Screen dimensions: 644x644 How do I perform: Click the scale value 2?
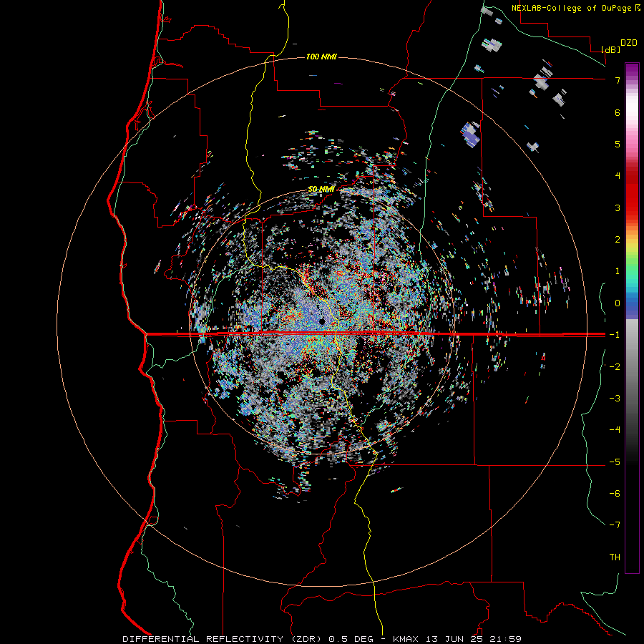click(x=618, y=240)
